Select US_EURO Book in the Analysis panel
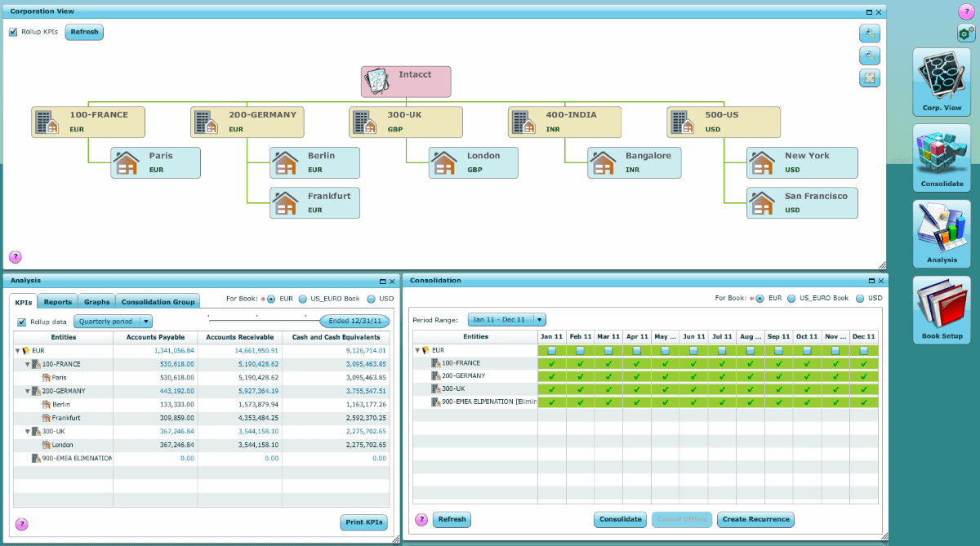Viewport: 980px width, 546px height. pos(303,299)
